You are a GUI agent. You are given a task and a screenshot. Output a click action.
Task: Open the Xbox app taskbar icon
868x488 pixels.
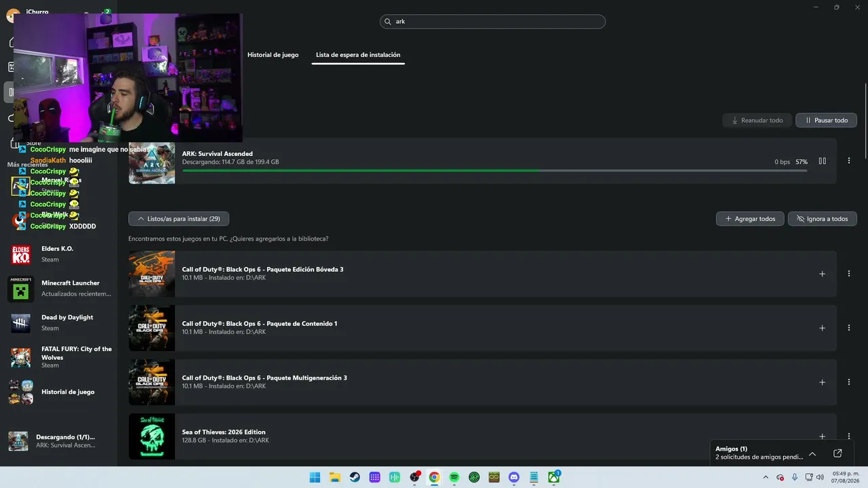click(x=554, y=477)
